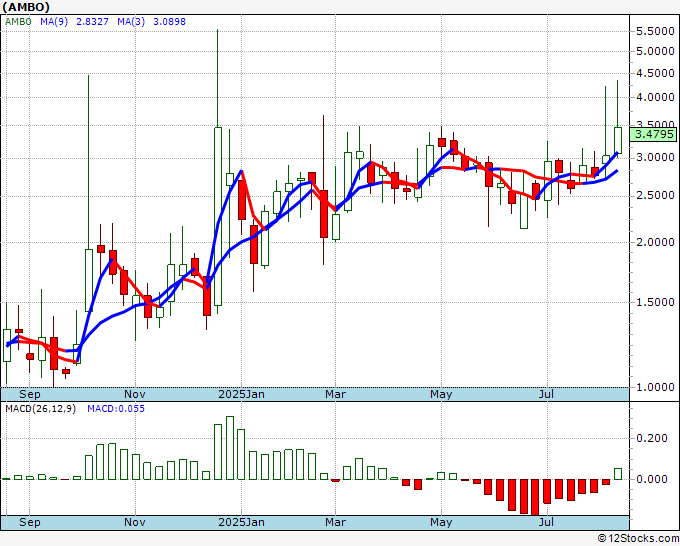Image resolution: width=680 pixels, height=546 pixels.
Task: Click May on the MACD panel time axis
Action: (441, 522)
